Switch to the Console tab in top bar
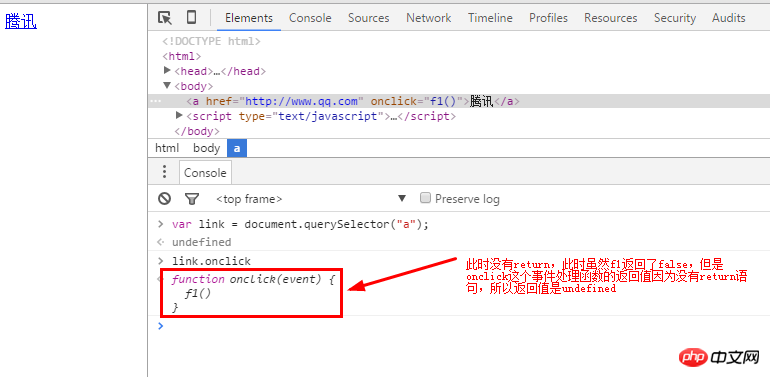770x377 pixels. (310, 18)
